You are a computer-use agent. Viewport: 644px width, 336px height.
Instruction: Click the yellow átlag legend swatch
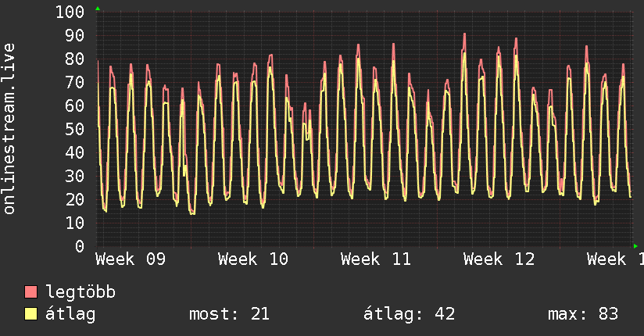click(x=30, y=314)
